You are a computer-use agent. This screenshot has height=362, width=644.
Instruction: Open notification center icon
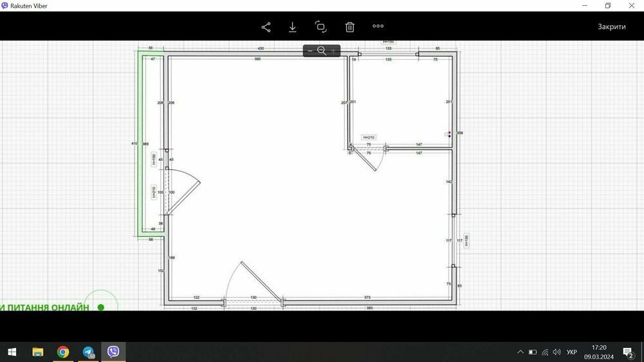(x=627, y=352)
